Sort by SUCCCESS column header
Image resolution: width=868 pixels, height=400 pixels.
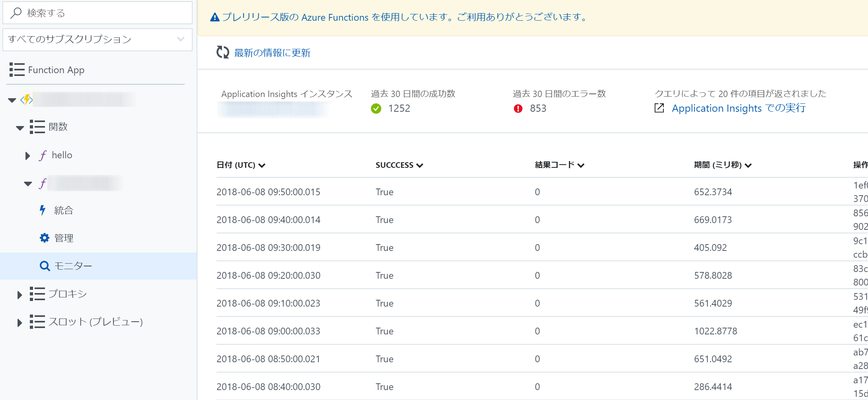(399, 165)
